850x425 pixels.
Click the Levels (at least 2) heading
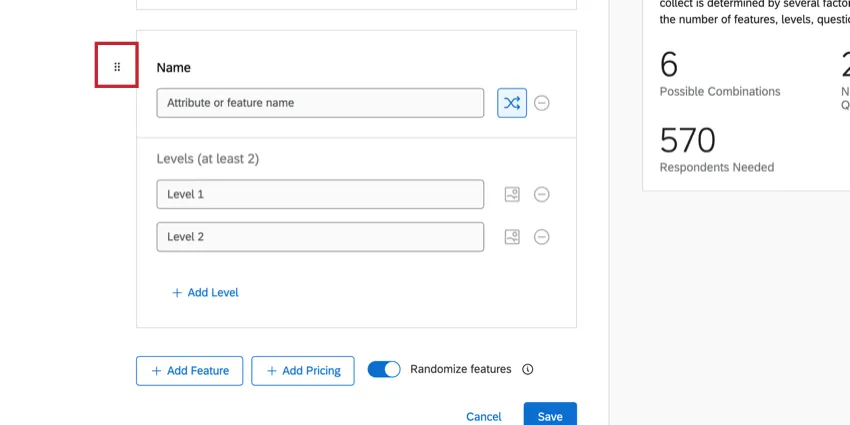(x=208, y=159)
